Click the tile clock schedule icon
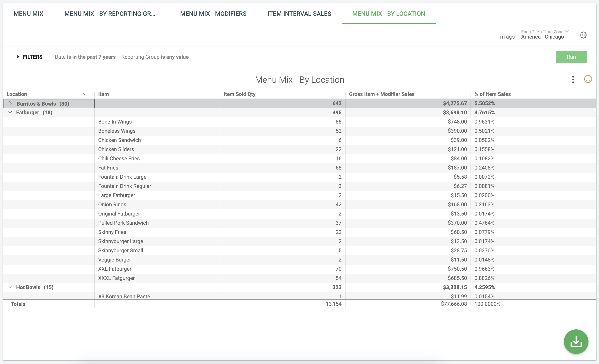 coord(588,79)
